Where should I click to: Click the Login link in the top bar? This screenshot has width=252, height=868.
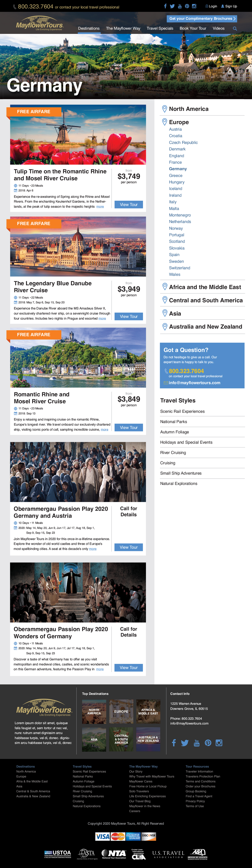[211, 6]
